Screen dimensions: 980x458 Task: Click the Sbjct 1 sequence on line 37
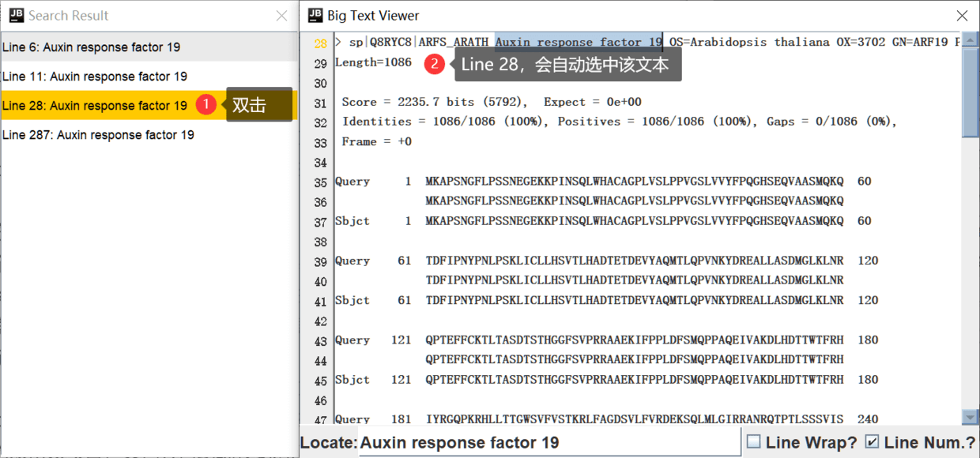click(634, 221)
